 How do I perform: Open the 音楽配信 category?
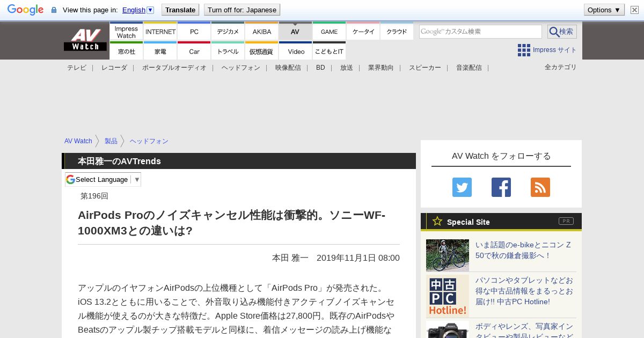click(x=469, y=68)
